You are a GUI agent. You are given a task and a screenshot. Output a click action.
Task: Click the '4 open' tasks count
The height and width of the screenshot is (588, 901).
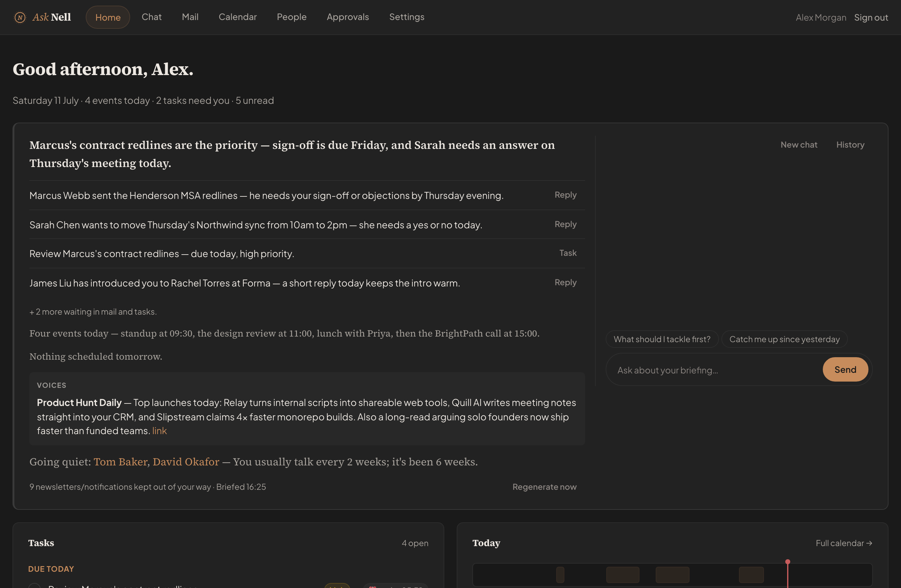point(415,543)
